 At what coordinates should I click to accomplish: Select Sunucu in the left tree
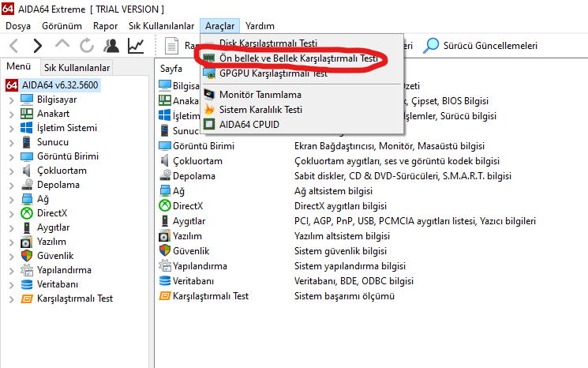(x=53, y=142)
